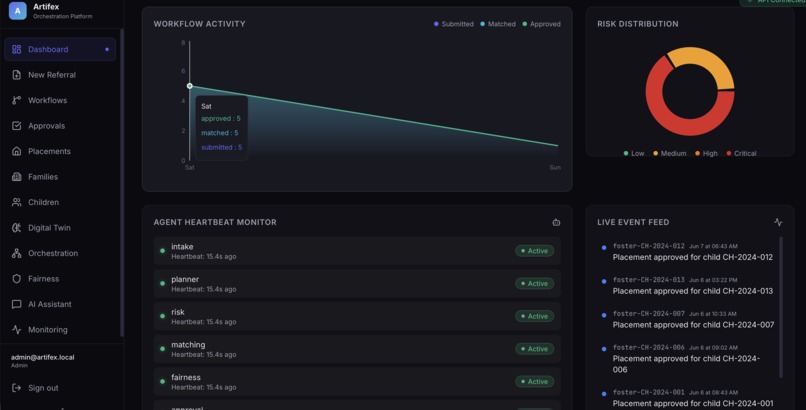806x410 pixels.
Task: Select Dashboard in the sidebar
Action: coord(60,49)
